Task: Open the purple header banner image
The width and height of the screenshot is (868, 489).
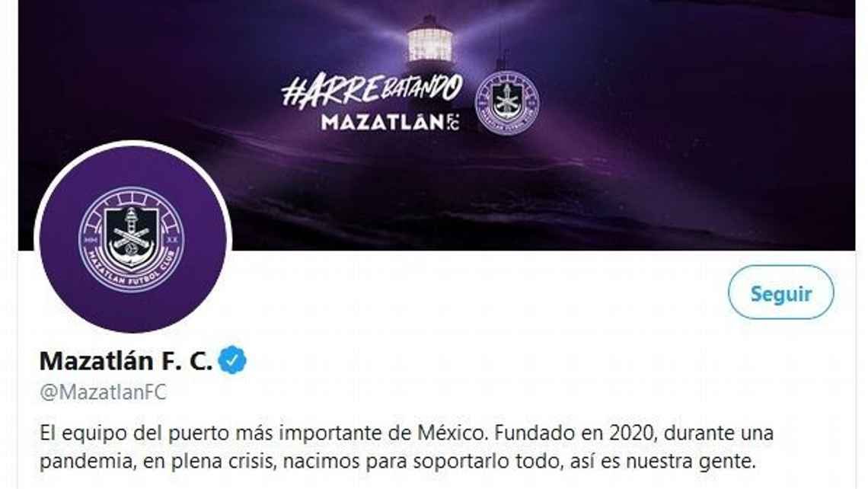Action: pos(437,125)
